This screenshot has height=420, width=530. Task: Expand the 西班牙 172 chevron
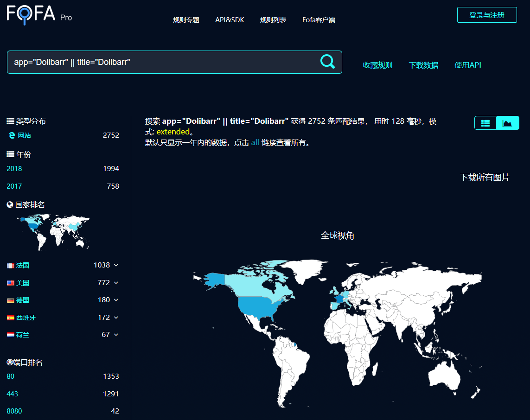[x=116, y=317]
